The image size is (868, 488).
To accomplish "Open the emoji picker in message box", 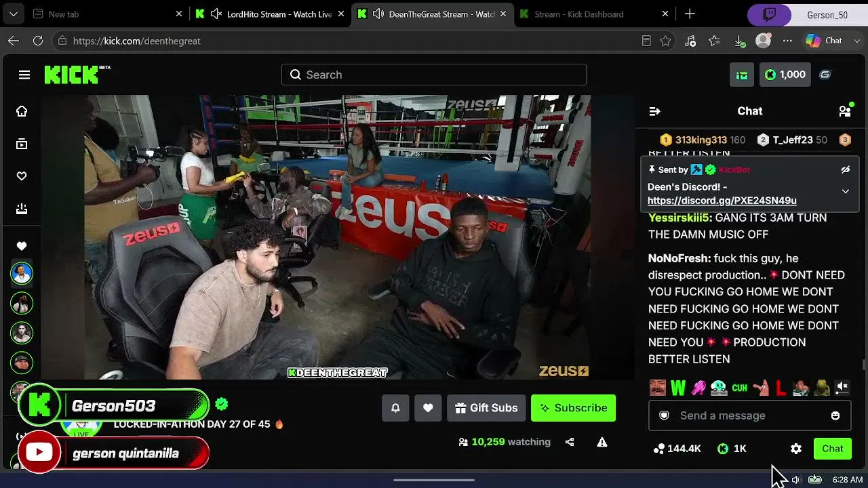I will coord(835,415).
